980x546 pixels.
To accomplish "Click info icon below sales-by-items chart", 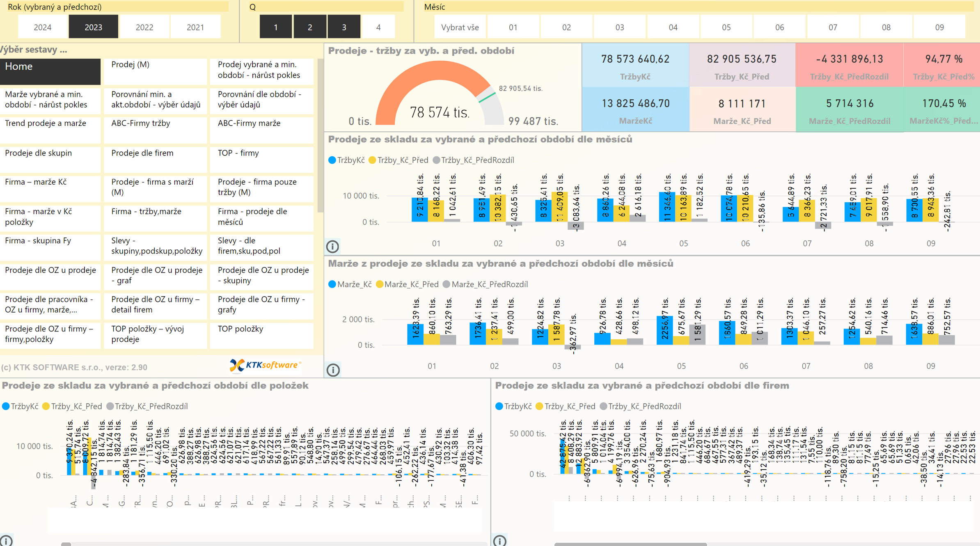I will pos(6,541).
